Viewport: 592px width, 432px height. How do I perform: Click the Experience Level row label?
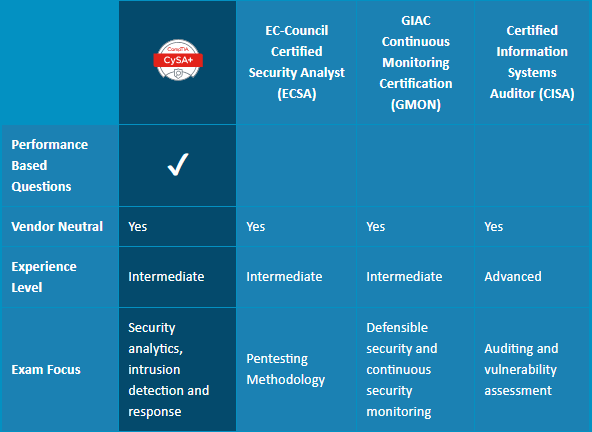click(44, 277)
